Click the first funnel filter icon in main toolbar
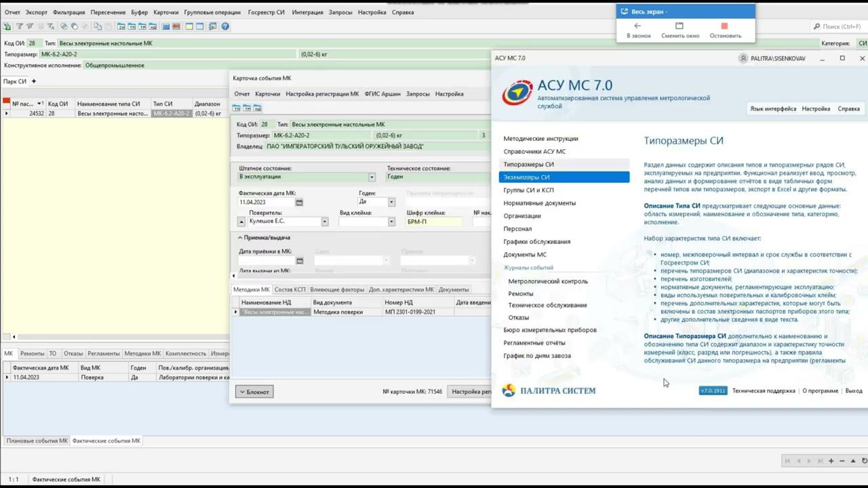Screen dimensions: 868x488 (20, 26)
